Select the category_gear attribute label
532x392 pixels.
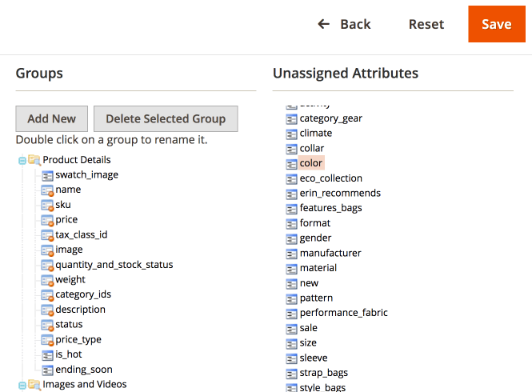point(331,118)
